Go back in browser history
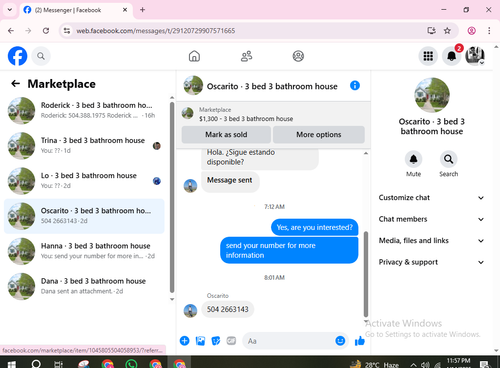500x368 pixels. pyautogui.click(x=11, y=31)
